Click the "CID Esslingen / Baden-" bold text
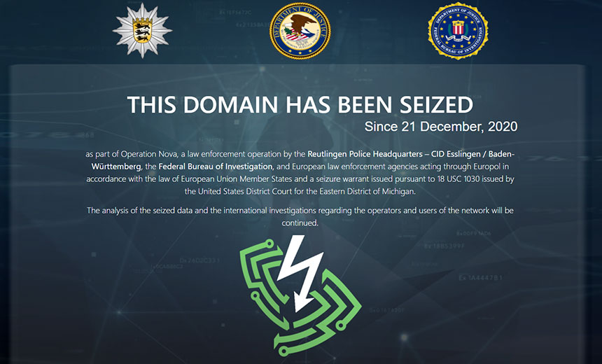Image resolution: width=602 pixels, height=364 pixels. pyautogui.click(x=472, y=155)
